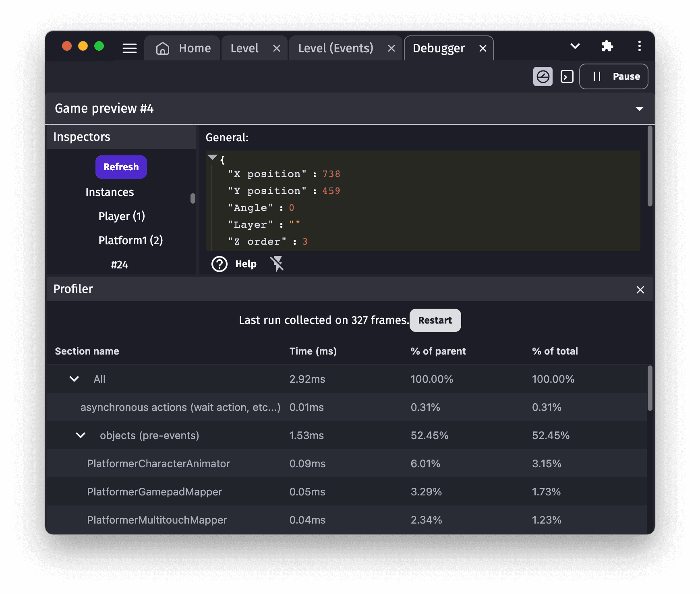This screenshot has width=700, height=594.
Task: Click the Home tab house icon
Action: coord(163,48)
